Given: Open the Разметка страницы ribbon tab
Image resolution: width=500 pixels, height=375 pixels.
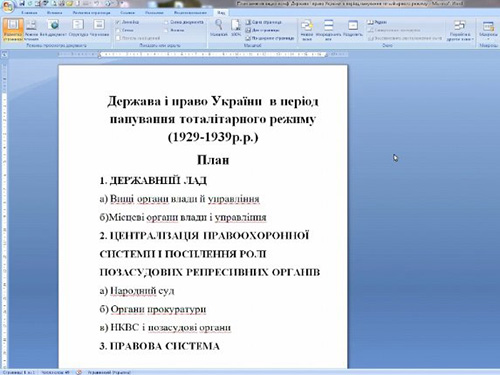Looking at the screenshot, I should point(91,13).
